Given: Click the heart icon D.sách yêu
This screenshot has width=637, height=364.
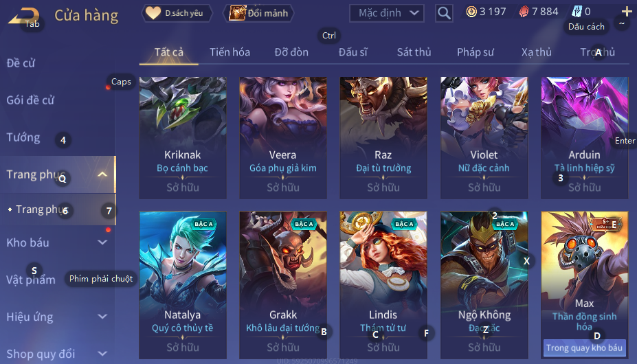Looking at the screenshot, I should 153,13.
